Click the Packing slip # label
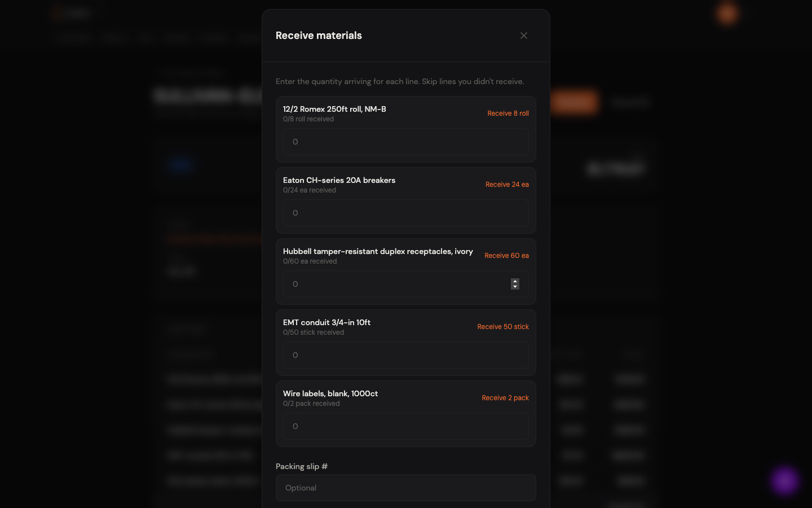 pyautogui.click(x=302, y=466)
